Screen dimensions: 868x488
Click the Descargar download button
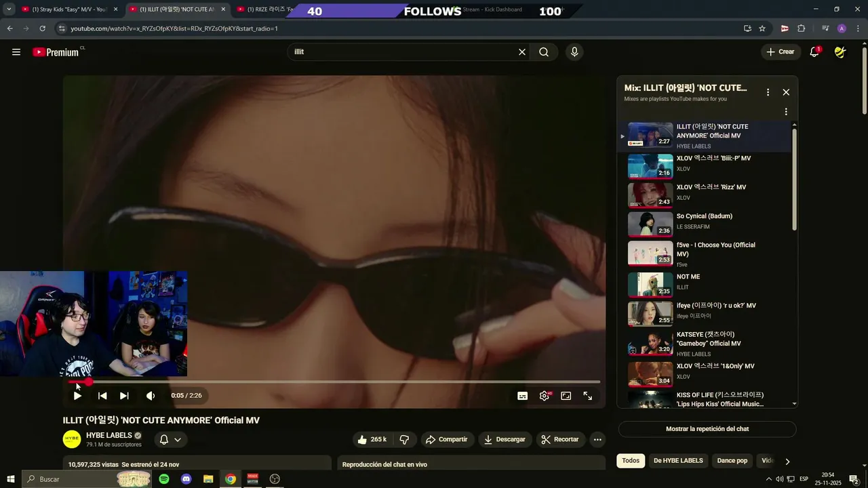(x=504, y=439)
